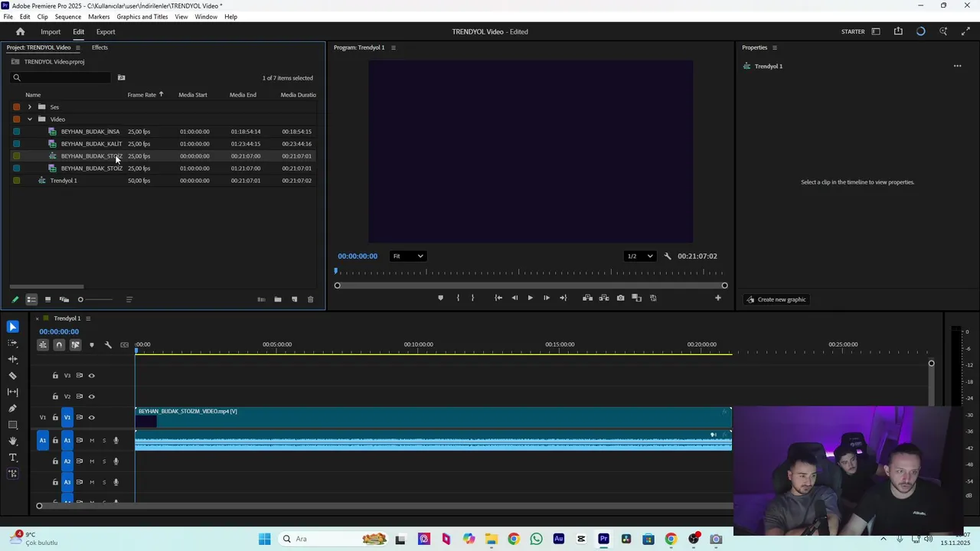
Task: Open the Fit zoom level dropdown
Action: click(407, 256)
